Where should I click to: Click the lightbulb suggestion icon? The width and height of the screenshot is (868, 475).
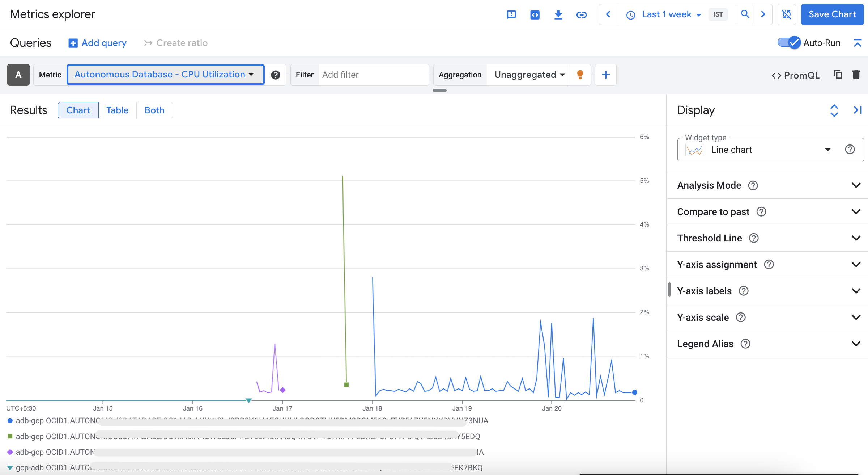[x=580, y=75]
